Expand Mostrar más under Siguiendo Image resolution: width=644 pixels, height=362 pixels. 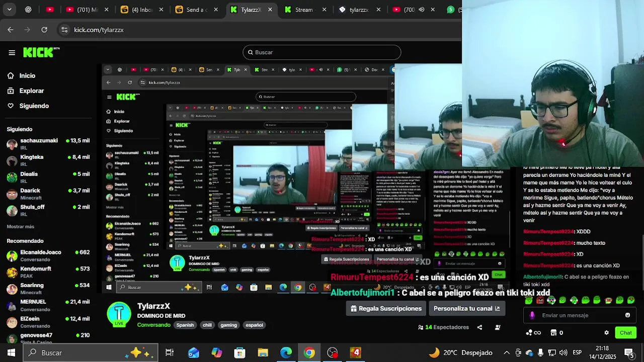[x=21, y=227]
